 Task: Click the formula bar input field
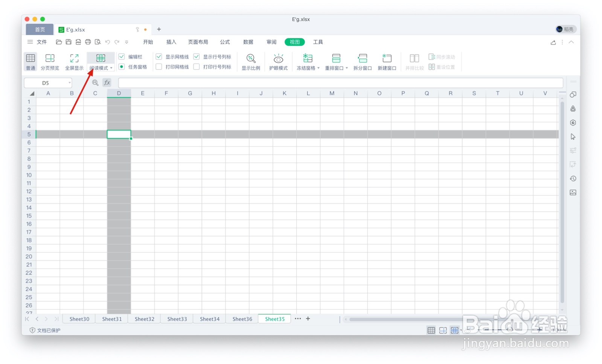341,83
